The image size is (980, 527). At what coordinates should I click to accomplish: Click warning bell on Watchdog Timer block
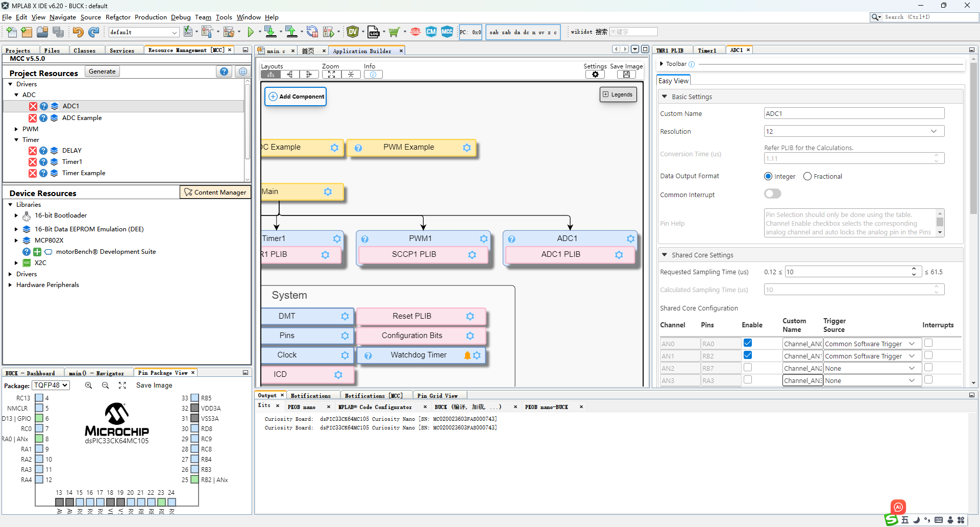click(x=467, y=355)
